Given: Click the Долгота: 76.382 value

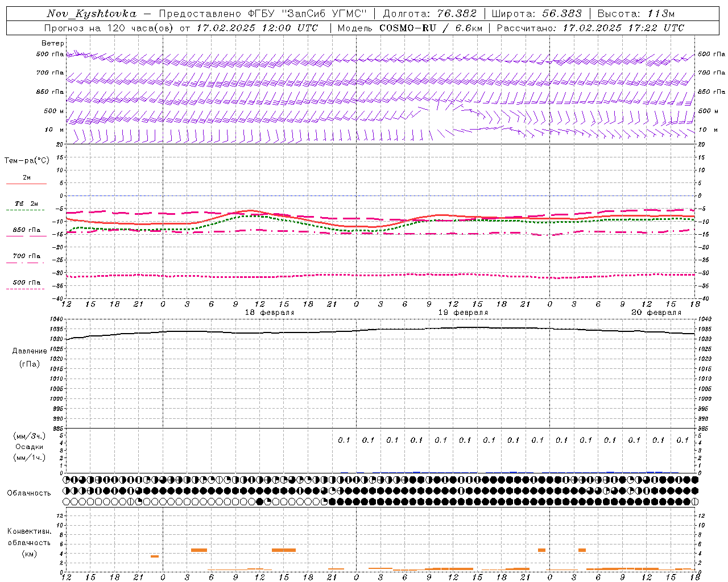Looking at the screenshot, I should 429,14.
